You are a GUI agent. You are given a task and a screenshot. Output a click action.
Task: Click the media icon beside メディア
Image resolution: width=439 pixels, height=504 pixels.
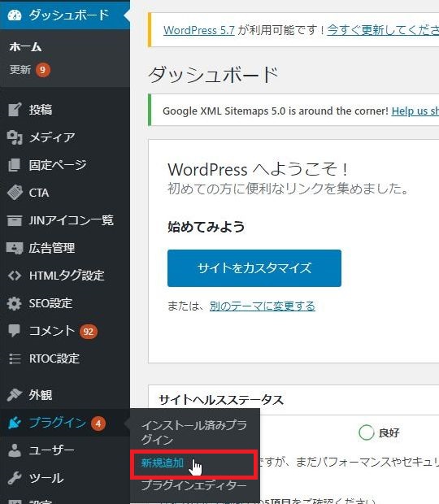pos(15,137)
